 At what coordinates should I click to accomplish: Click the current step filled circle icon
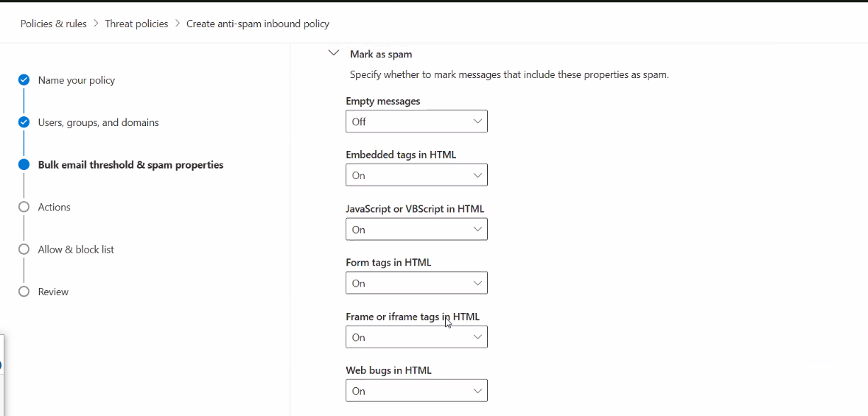(x=24, y=164)
